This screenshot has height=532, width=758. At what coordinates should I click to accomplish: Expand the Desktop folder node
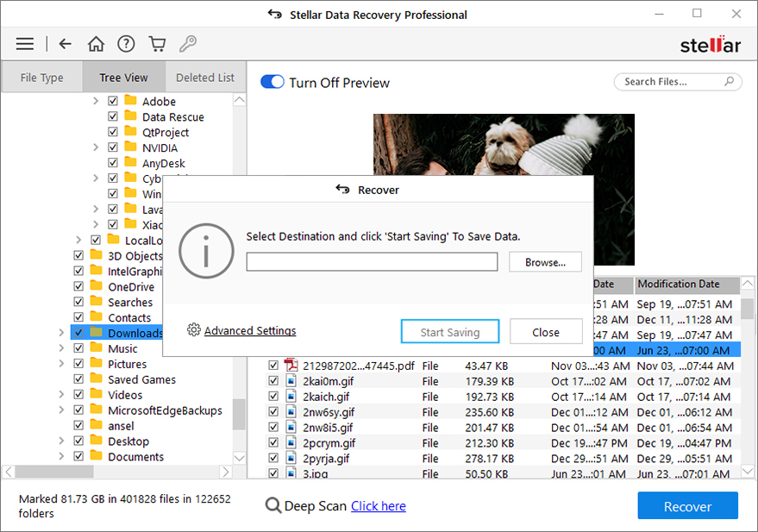(x=61, y=441)
